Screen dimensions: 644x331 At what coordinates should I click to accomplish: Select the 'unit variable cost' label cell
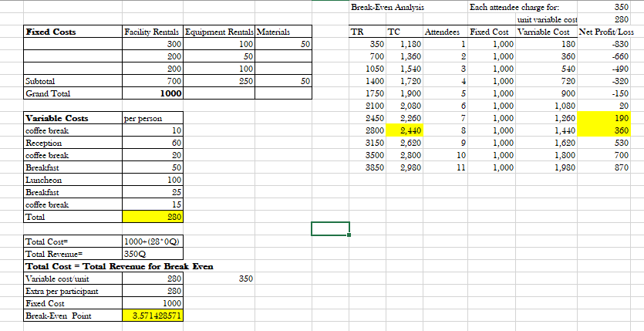point(547,19)
